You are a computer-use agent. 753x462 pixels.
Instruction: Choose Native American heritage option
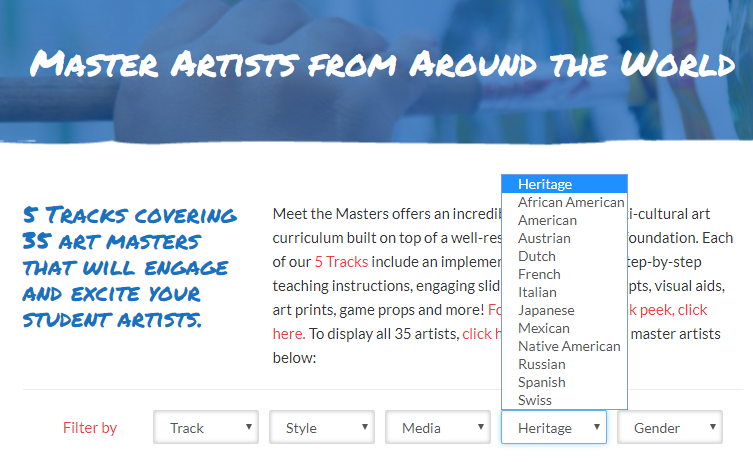click(x=564, y=346)
